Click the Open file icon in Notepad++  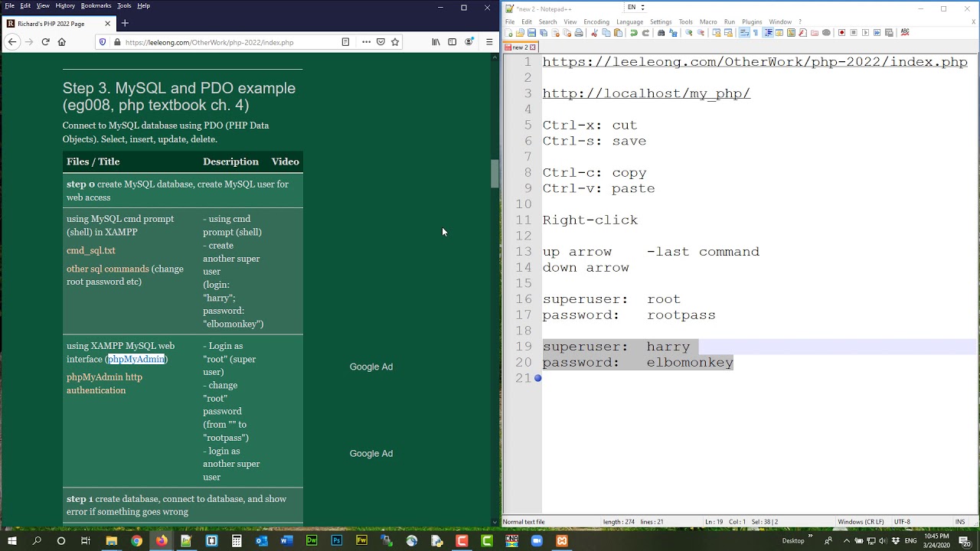click(520, 33)
